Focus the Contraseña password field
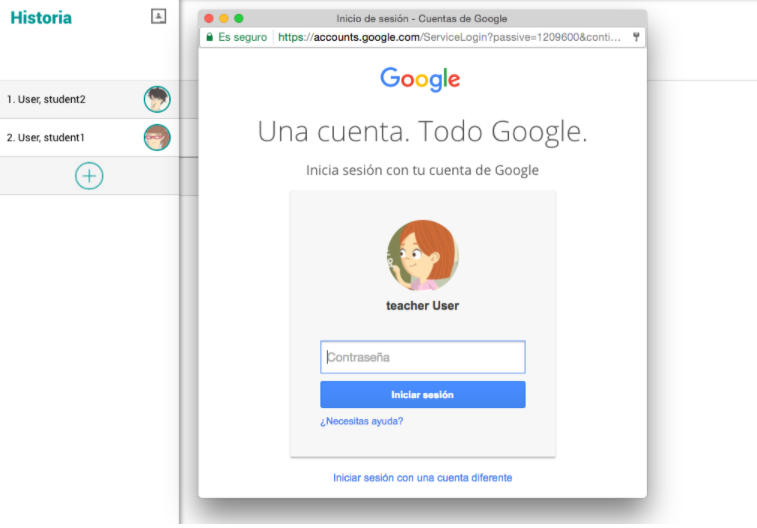The height and width of the screenshot is (528, 757). pyautogui.click(x=422, y=357)
